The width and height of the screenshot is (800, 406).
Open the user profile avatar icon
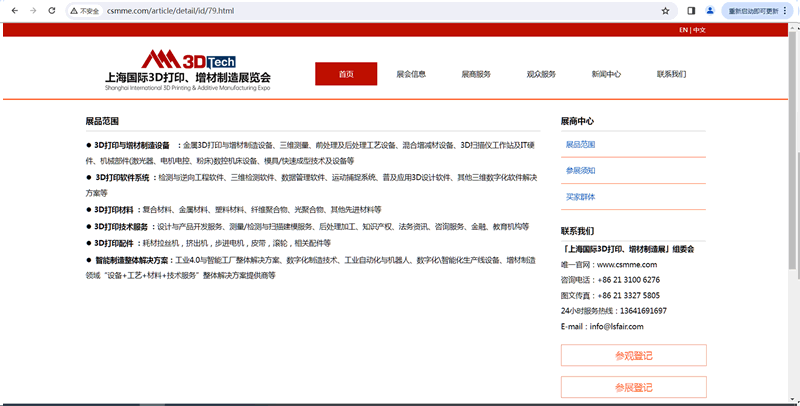[x=711, y=10]
